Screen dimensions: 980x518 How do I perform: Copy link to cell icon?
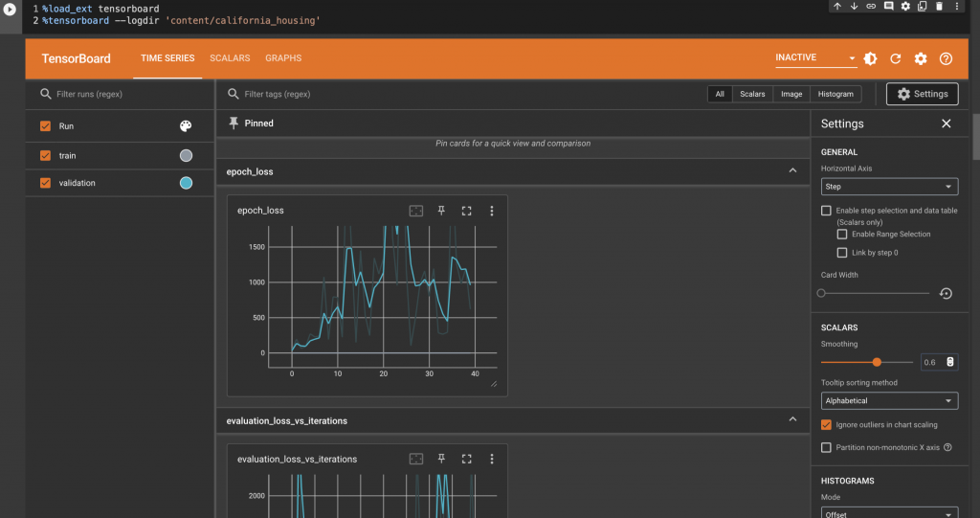(x=871, y=7)
